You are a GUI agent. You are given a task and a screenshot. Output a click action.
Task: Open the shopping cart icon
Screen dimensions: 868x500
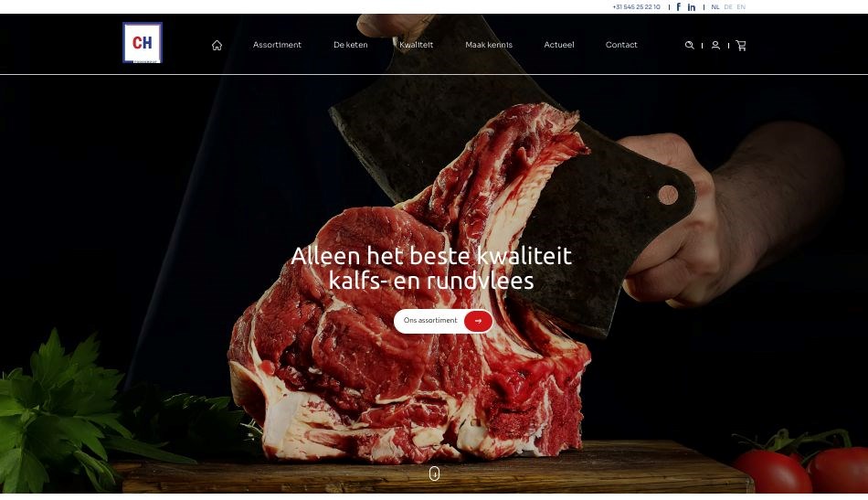741,46
